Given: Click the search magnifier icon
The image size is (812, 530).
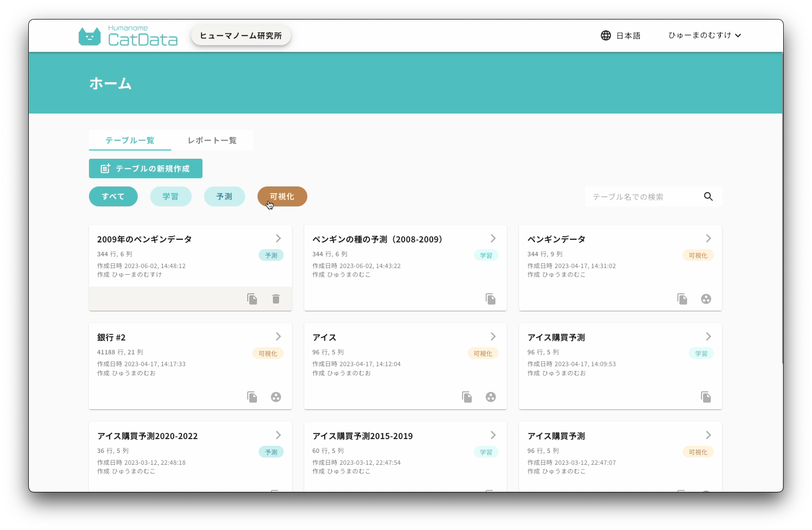Looking at the screenshot, I should click(708, 197).
